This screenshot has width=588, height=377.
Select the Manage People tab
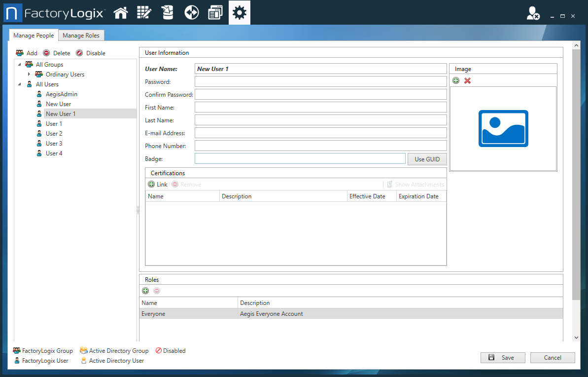coord(33,35)
